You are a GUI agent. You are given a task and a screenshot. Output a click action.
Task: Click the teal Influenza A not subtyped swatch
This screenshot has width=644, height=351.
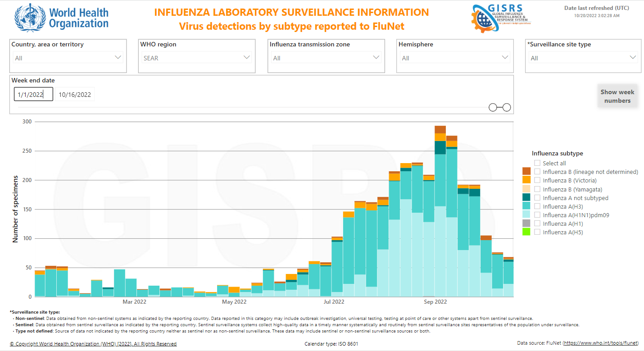tap(526, 197)
